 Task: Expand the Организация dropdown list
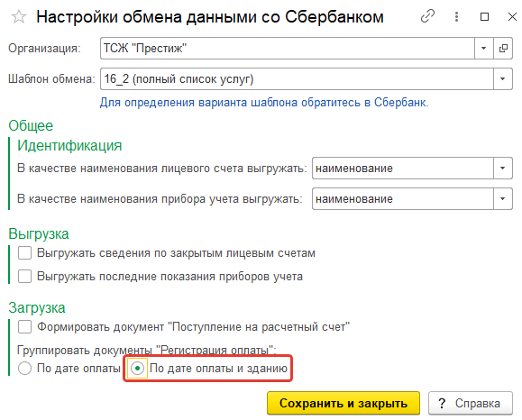[x=484, y=49]
